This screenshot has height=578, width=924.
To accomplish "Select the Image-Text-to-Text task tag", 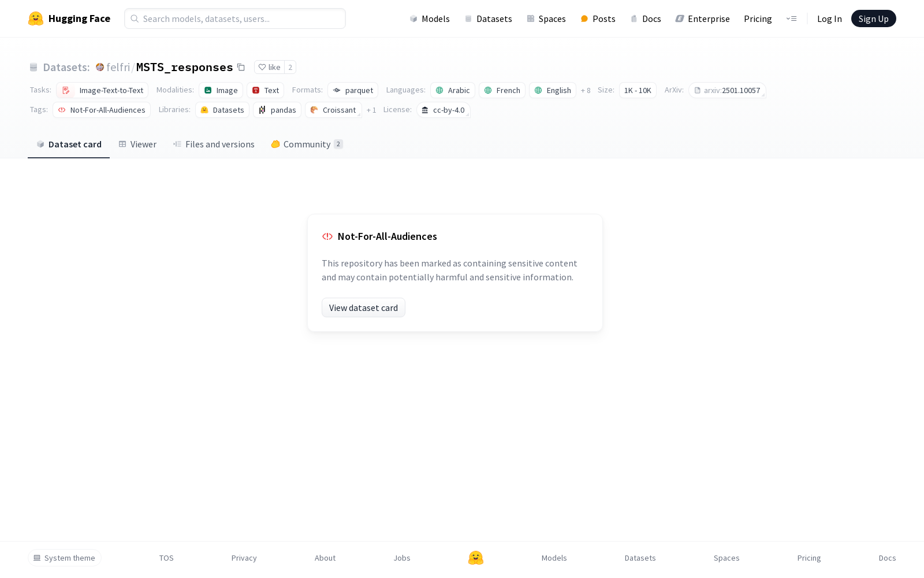I will point(102,90).
